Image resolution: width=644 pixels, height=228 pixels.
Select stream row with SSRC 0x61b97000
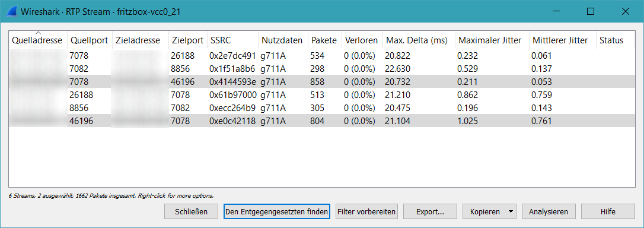(323, 95)
